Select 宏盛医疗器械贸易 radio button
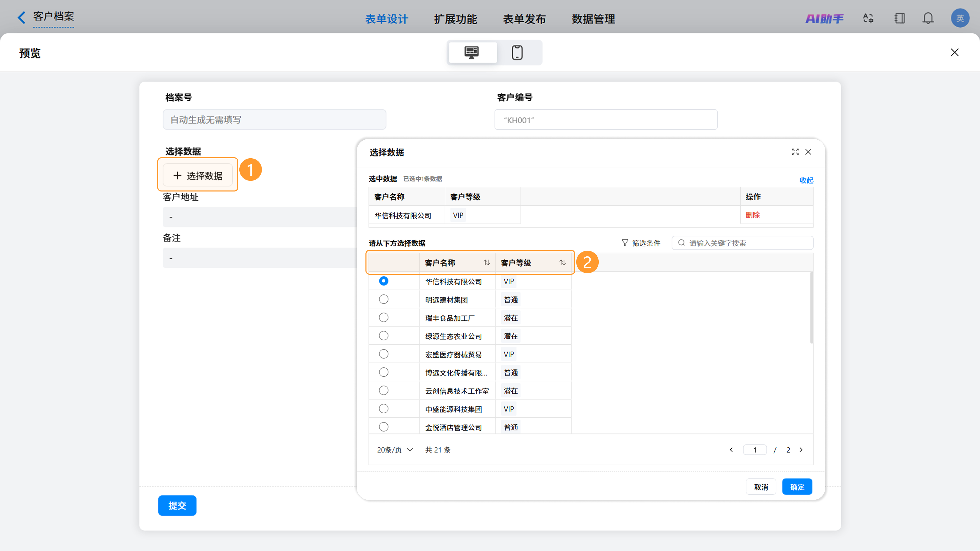The width and height of the screenshot is (980, 551). click(384, 354)
